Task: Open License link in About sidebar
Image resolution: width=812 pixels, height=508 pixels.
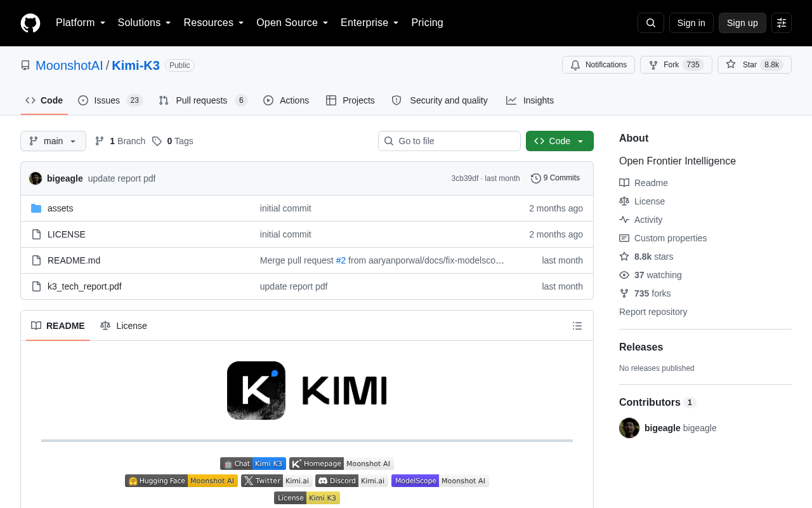Action: point(642,201)
